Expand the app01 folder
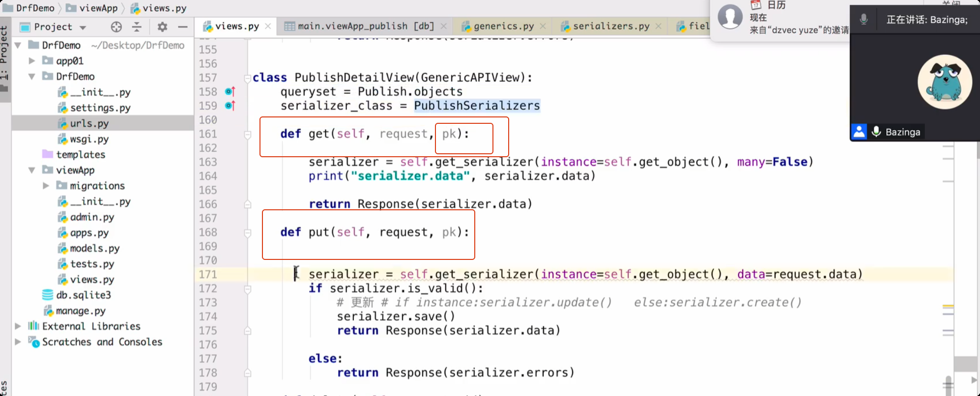Image resolution: width=980 pixels, height=396 pixels. (x=31, y=61)
